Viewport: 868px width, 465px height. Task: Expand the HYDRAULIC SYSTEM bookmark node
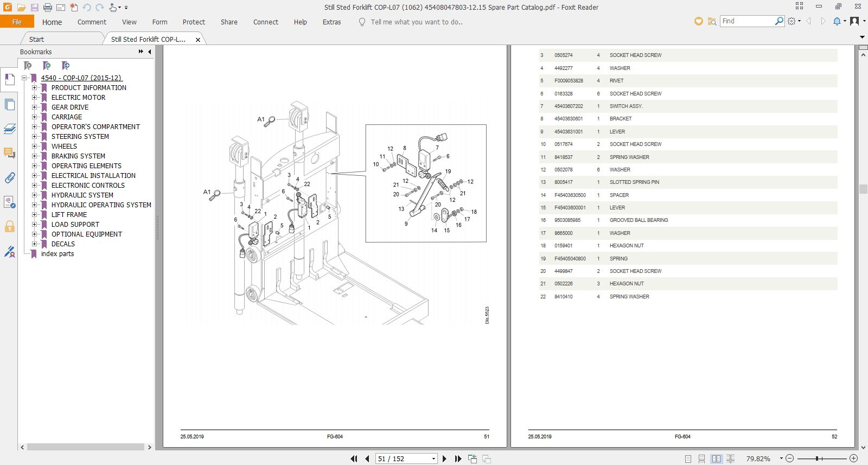pos(34,195)
